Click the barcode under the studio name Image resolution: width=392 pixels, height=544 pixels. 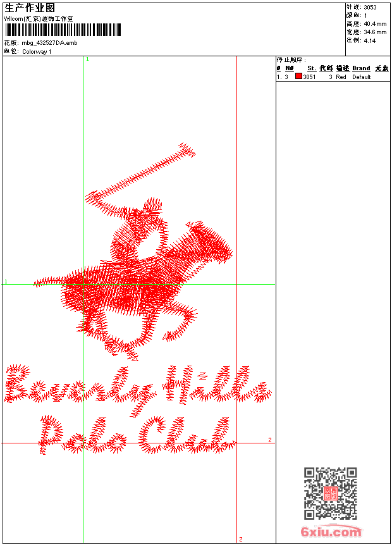(63, 30)
